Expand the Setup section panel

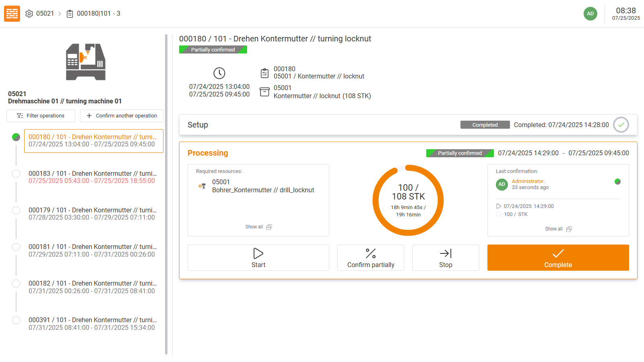(322, 125)
